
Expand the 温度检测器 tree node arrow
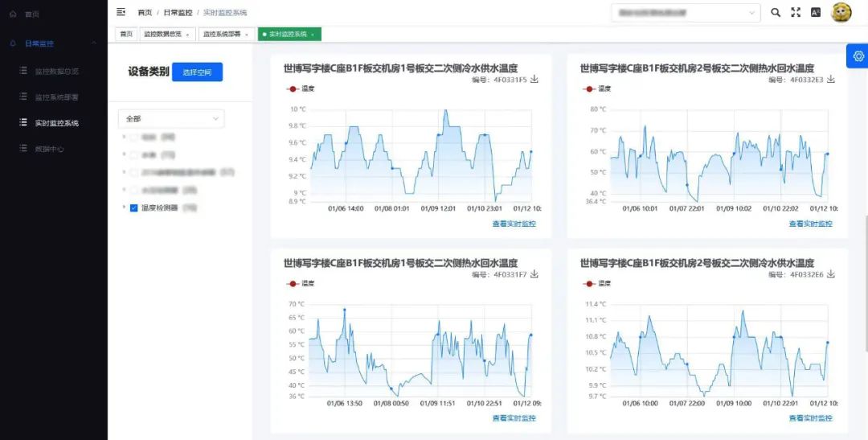(124, 208)
